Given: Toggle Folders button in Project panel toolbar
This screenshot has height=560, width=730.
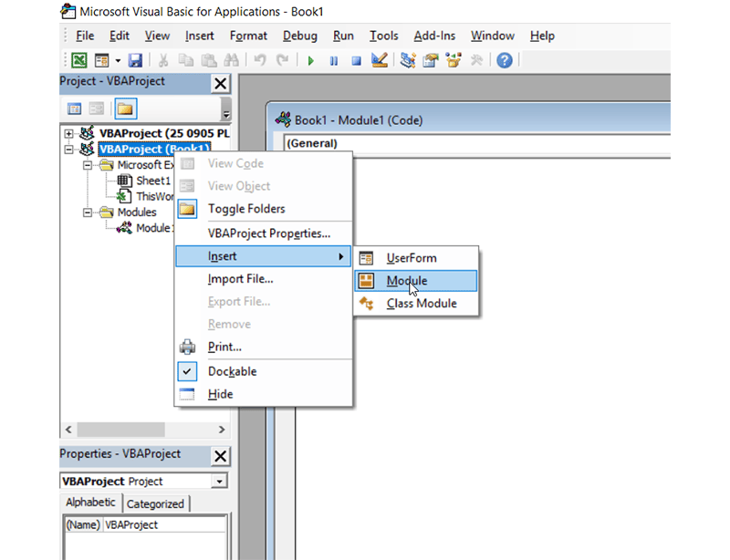Looking at the screenshot, I should click(125, 109).
